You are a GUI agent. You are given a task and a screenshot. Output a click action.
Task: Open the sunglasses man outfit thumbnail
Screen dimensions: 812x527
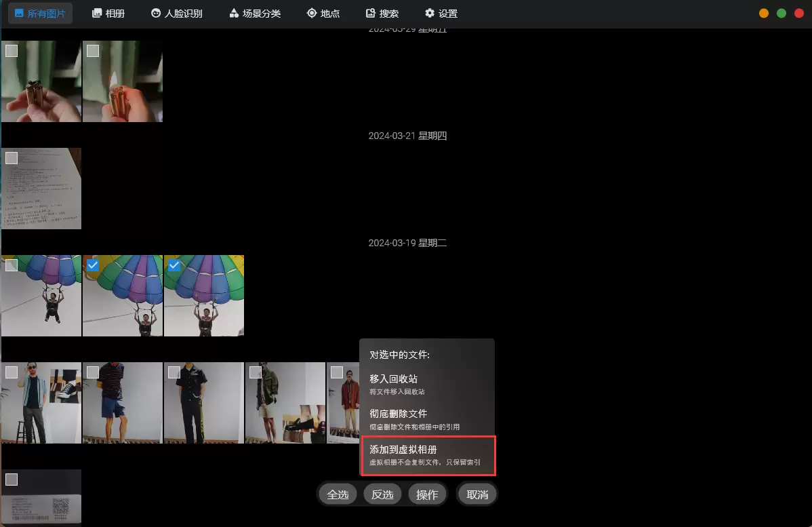coord(41,403)
